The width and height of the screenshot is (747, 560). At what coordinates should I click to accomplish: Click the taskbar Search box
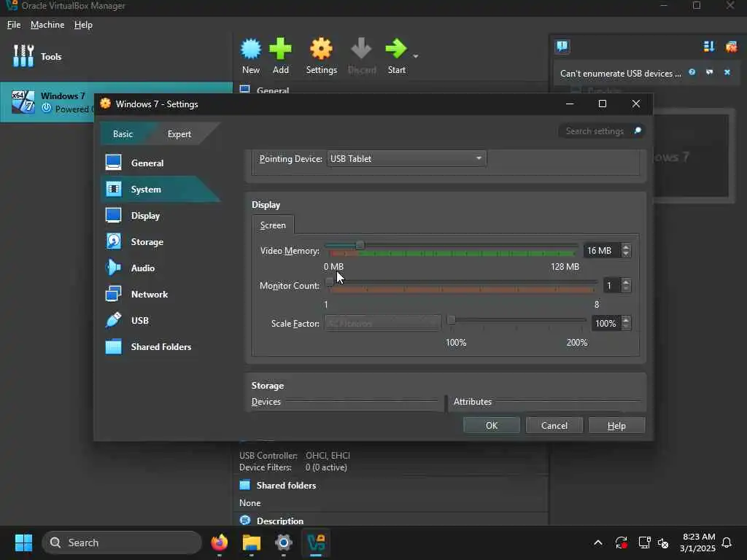[x=122, y=542]
